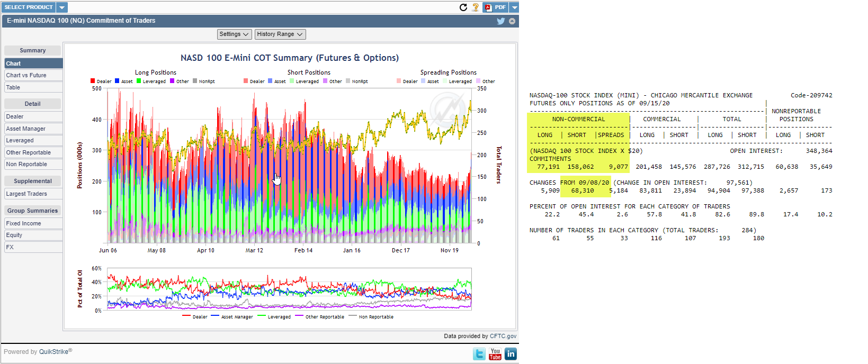Toggle Asset series in Short Positions legend
Screen dimensions: 868x364
tap(277, 81)
